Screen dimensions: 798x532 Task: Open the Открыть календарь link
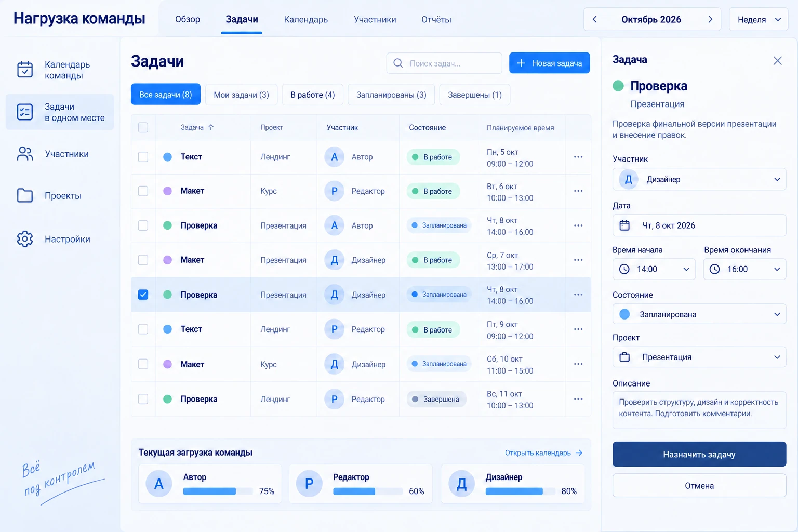[543, 453]
